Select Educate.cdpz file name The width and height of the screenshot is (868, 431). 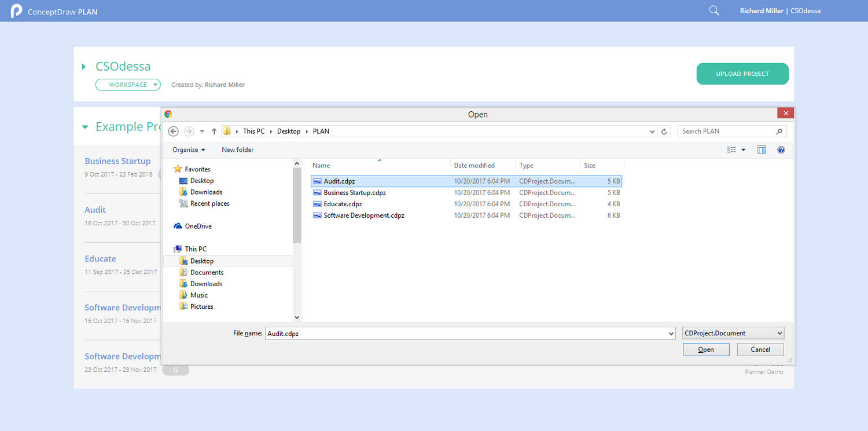(343, 204)
